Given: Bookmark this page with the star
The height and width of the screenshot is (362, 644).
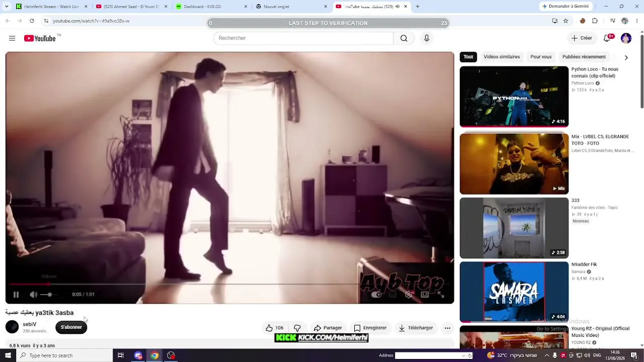Looking at the screenshot, I should pos(566,21).
